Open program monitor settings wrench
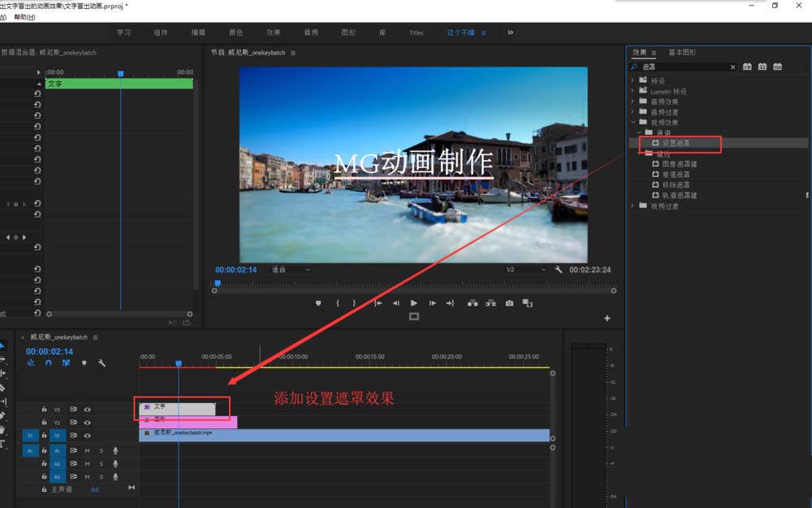This screenshot has height=508, width=812. [x=559, y=270]
